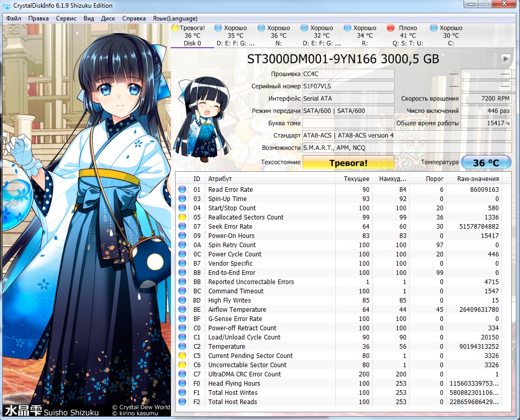Click the red Плохо status orb
Viewport: 520px width, 420px height.
tap(391, 28)
